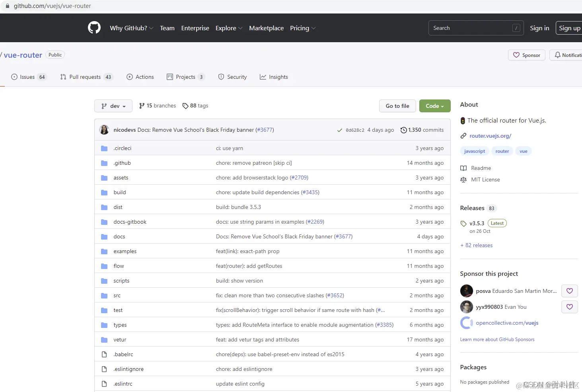The image size is (582, 392).
Task: Click the flow folder icon
Action: point(104,266)
